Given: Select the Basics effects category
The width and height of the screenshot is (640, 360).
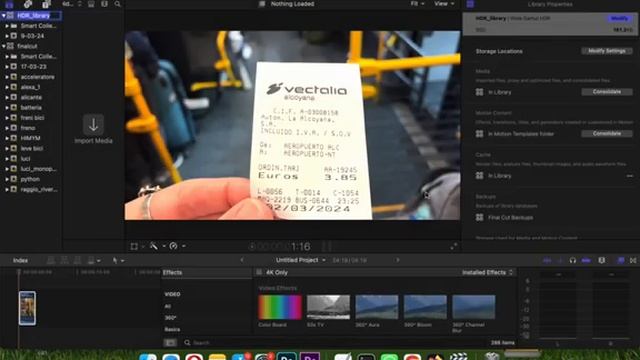Looking at the screenshot, I should click(172, 329).
